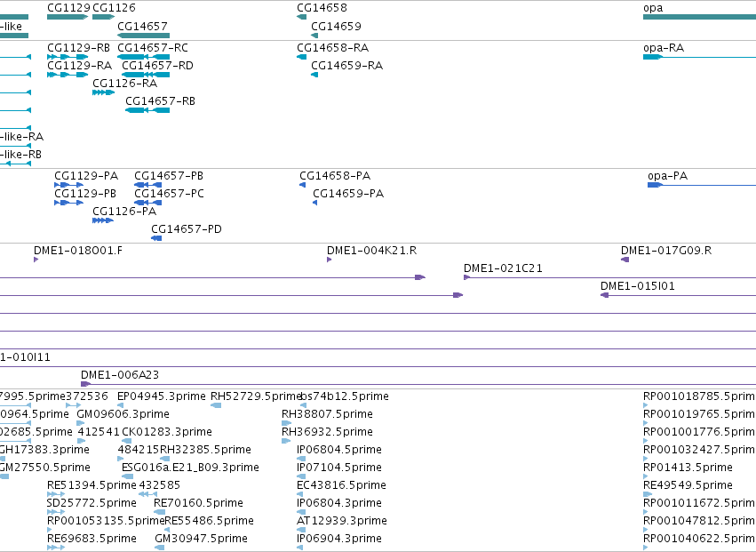Open the DME1-006A23 BAC label
This screenshot has width=756, height=552.
(x=120, y=375)
